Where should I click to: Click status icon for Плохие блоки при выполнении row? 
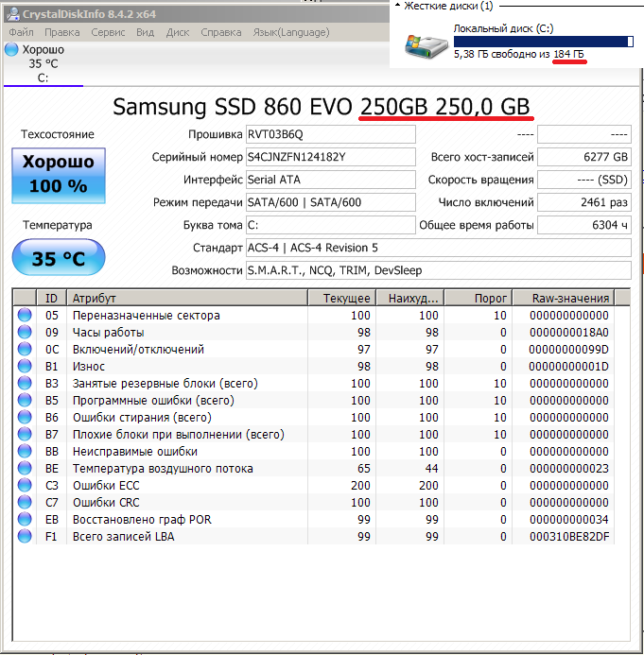click(25, 435)
